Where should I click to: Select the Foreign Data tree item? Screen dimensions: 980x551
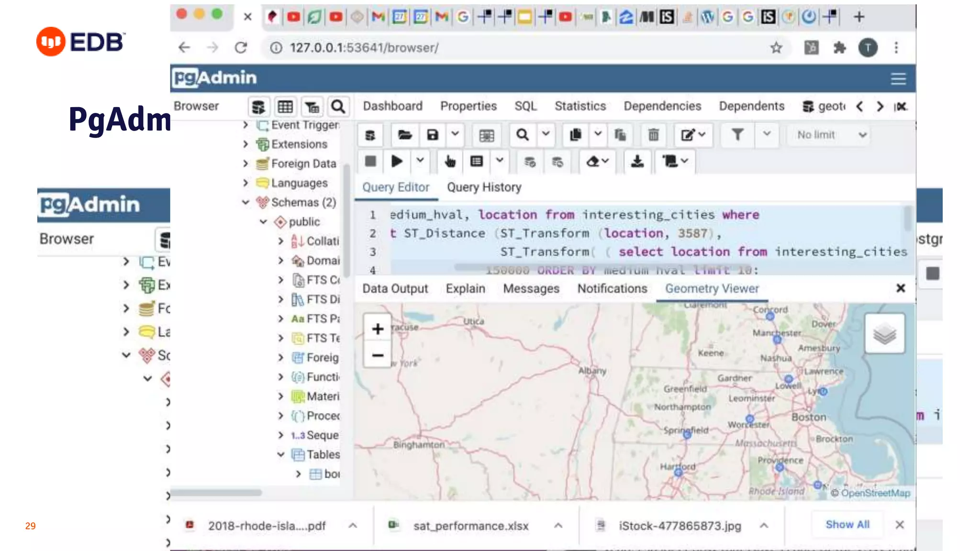[303, 164]
